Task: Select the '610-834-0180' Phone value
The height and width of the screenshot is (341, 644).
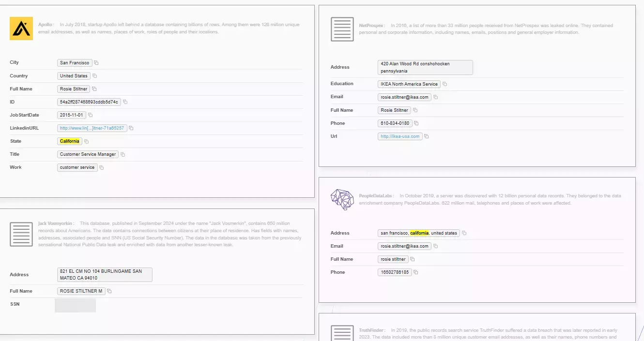Action: coord(395,123)
